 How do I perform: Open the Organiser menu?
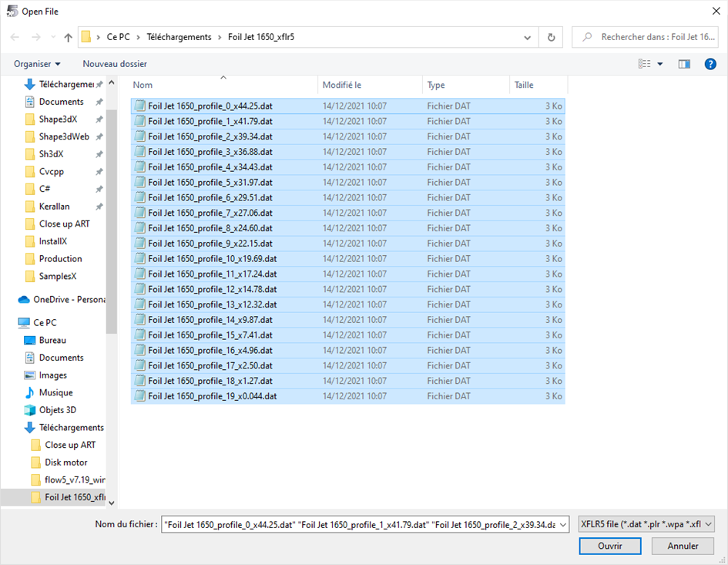(x=37, y=64)
